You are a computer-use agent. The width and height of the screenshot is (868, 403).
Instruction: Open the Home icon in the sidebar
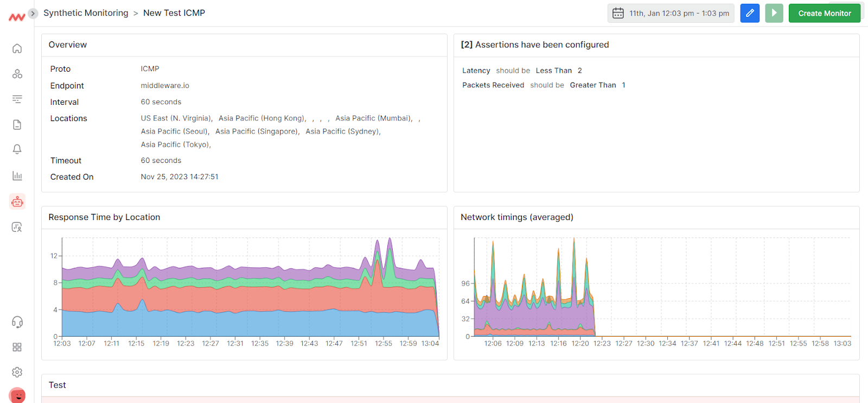click(17, 48)
